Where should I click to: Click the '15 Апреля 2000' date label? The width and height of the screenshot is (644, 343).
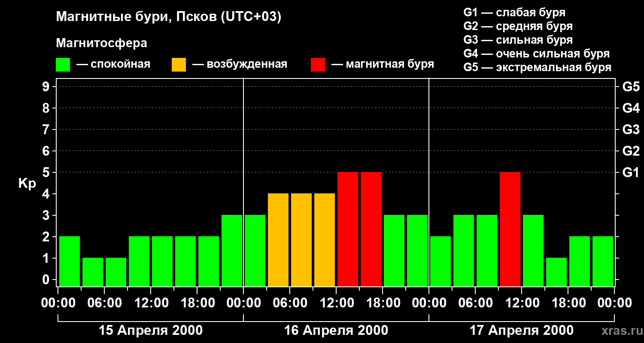coord(151,330)
